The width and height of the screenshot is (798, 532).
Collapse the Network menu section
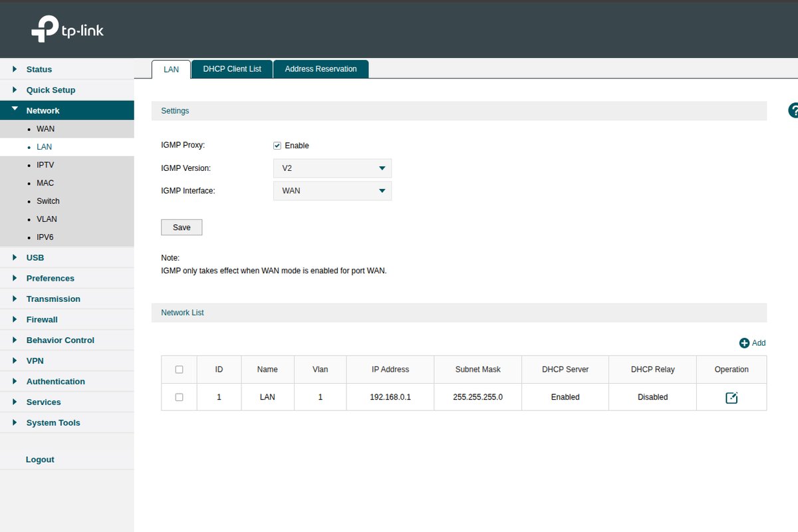(66, 110)
